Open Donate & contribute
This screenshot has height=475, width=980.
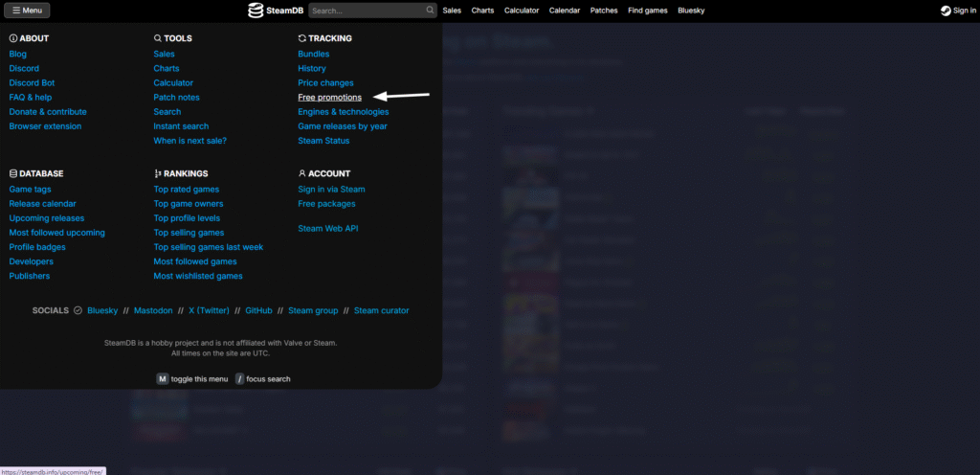[x=48, y=112]
